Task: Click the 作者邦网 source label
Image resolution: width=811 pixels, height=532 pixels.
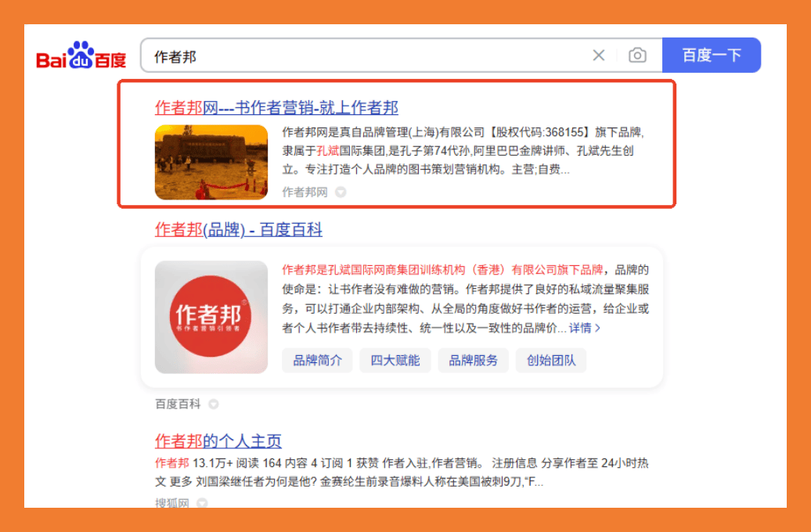Action: coord(305,192)
